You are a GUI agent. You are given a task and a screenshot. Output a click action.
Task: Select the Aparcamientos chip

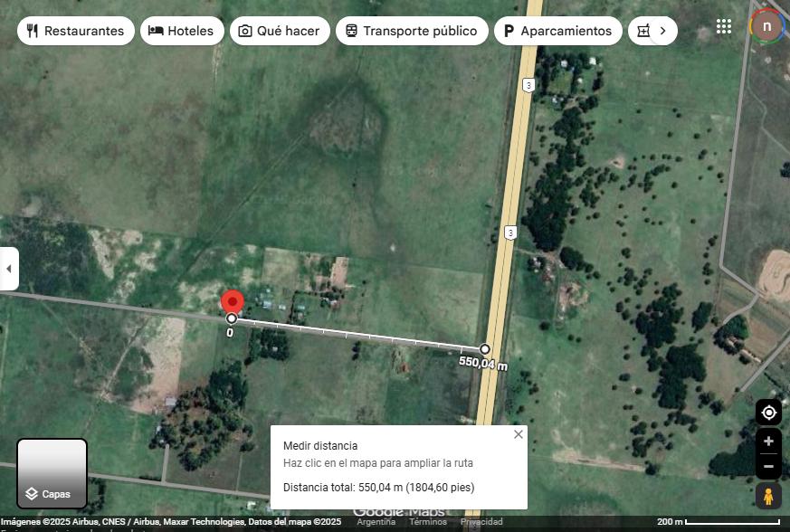tap(557, 31)
